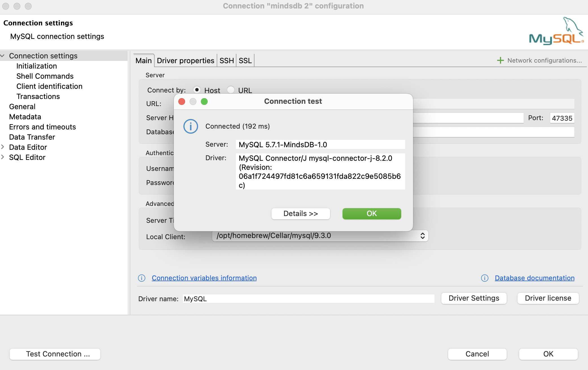The image size is (588, 370).
Task: Click the Port input field
Action: click(x=562, y=118)
